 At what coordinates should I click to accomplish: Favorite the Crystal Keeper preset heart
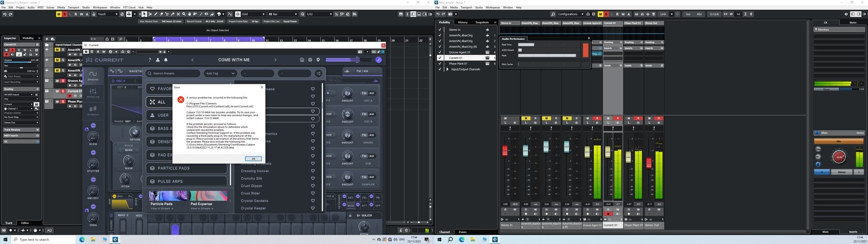tap(313, 208)
